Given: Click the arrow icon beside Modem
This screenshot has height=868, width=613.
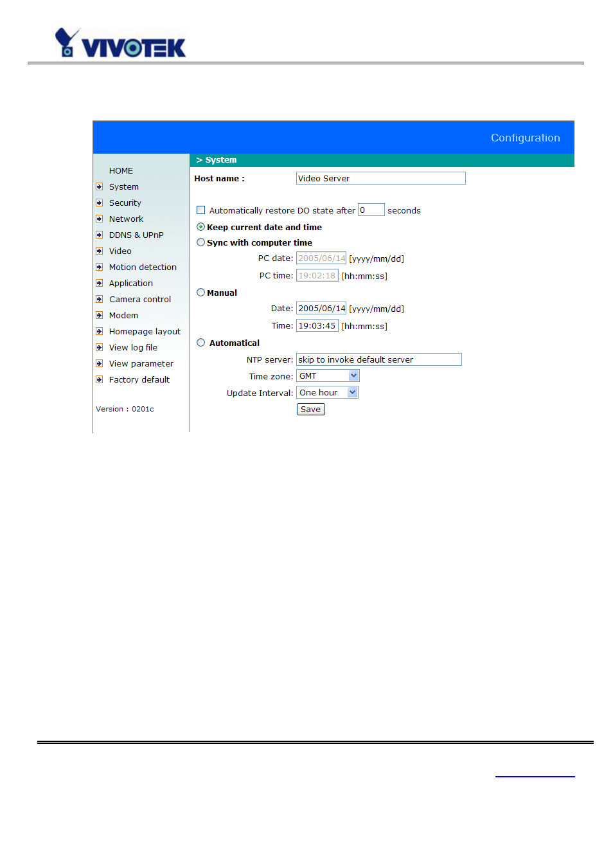Looking at the screenshot, I should 100,316.
